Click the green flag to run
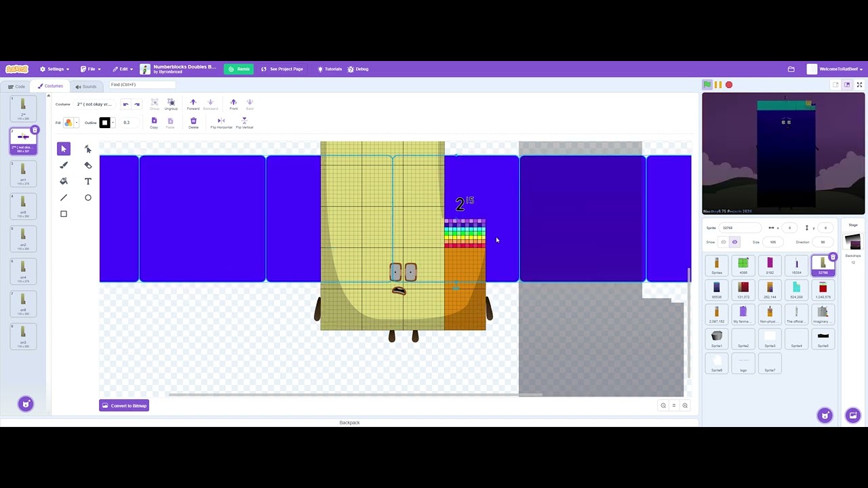 coord(707,85)
